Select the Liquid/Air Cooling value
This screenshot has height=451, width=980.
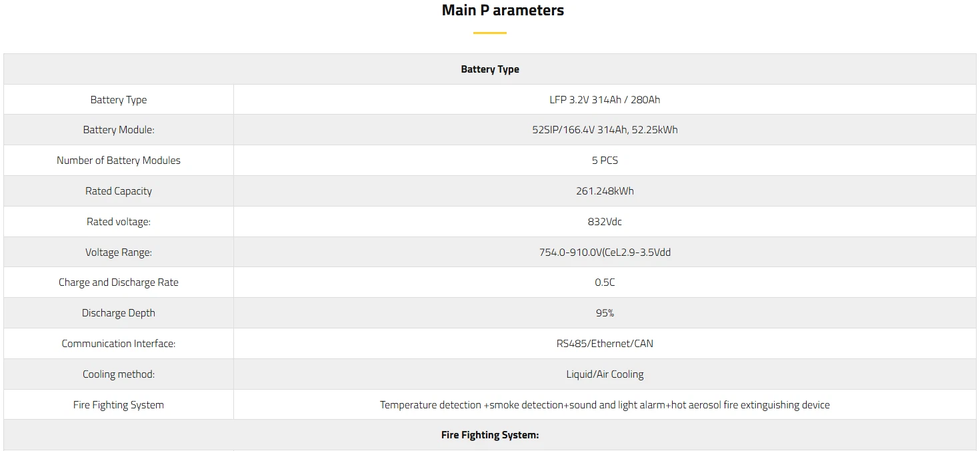pos(605,374)
